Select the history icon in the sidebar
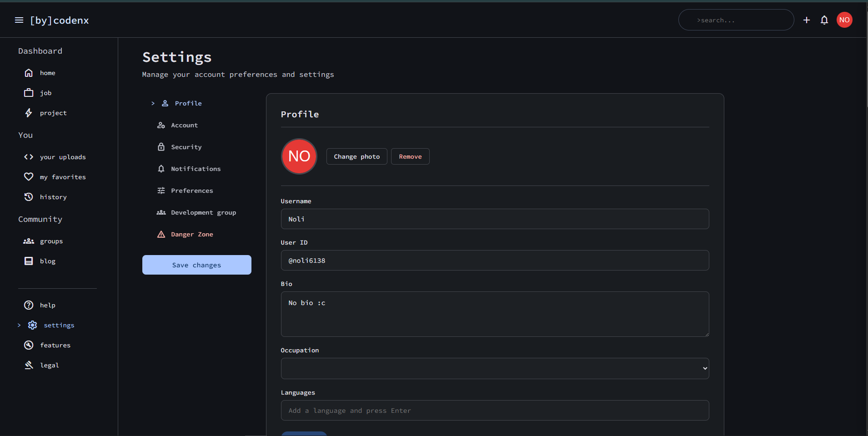868x436 pixels. [28, 196]
